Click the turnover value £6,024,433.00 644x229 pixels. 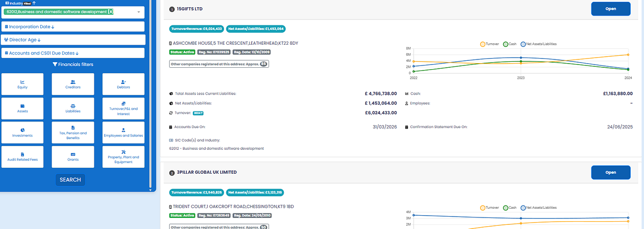click(381, 113)
